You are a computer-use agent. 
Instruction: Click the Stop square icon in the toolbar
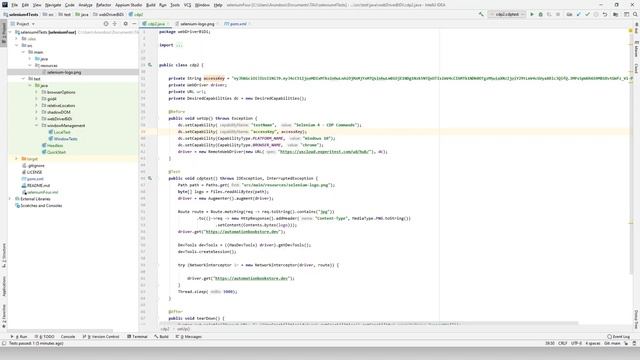(x=558, y=14)
